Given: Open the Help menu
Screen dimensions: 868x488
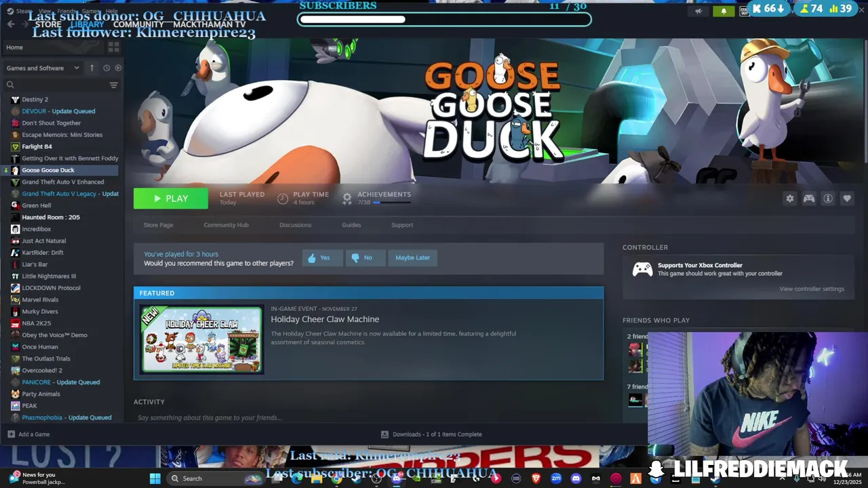Looking at the screenshot, I should coord(111,12).
